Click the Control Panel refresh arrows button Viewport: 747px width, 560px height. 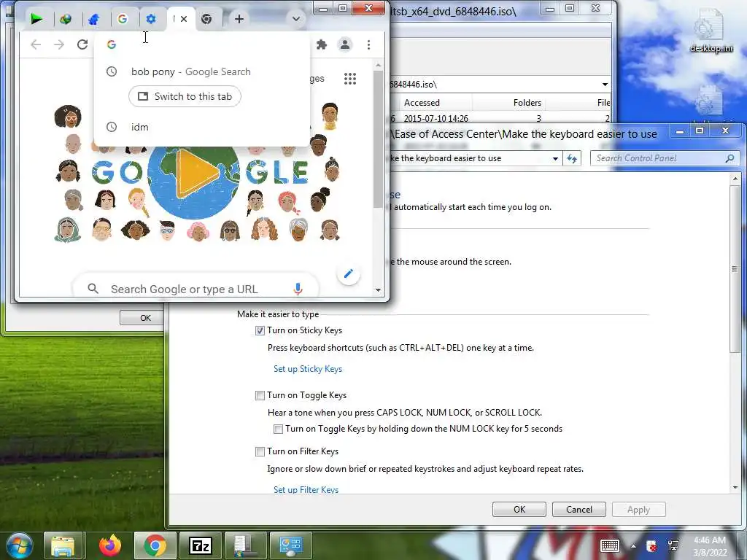[572, 158]
